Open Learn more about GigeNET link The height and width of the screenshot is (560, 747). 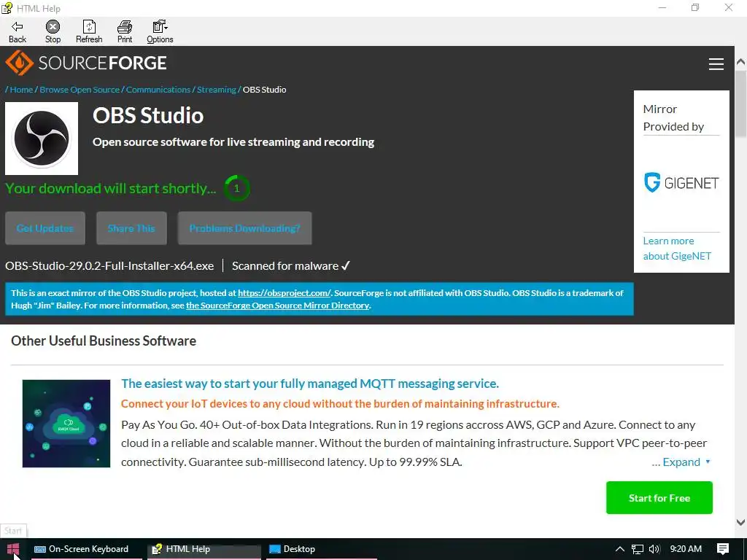tap(677, 248)
